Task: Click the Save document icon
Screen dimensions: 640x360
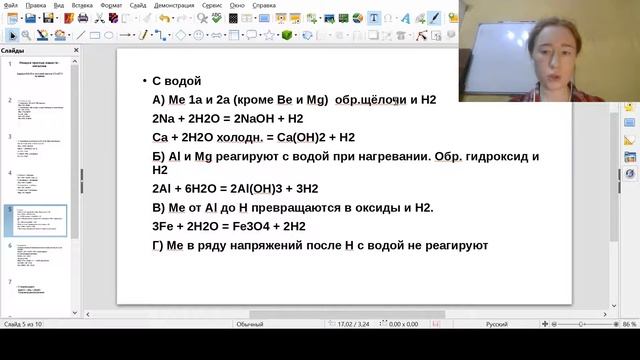Action: tap(48, 18)
